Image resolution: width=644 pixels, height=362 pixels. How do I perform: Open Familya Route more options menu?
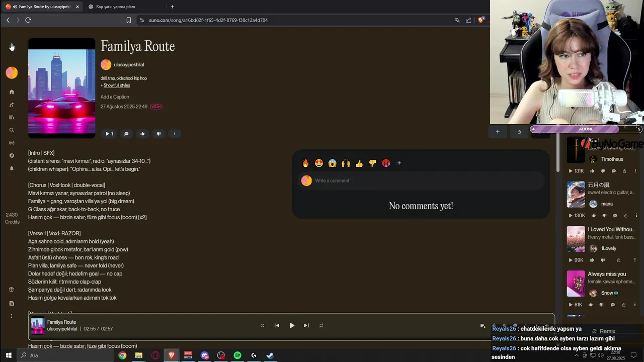pos(175,134)
